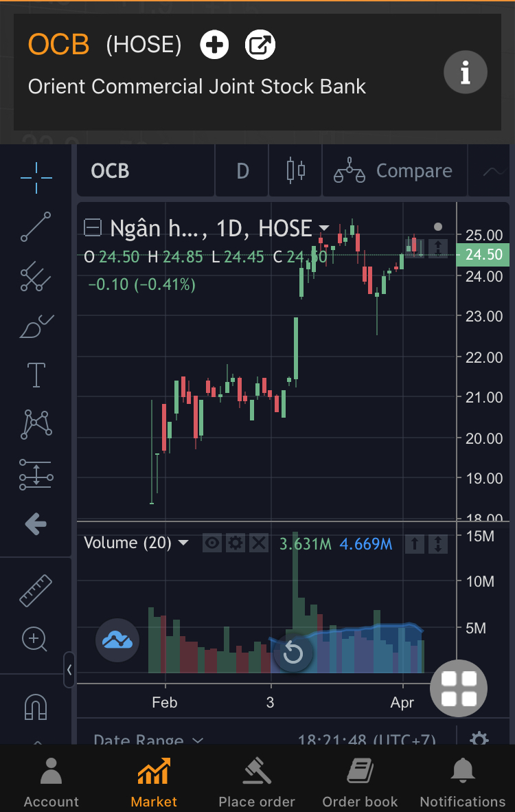515x812 pixels.
Task: Activate the zoom in tool
Action: click(x=35, y=639)
